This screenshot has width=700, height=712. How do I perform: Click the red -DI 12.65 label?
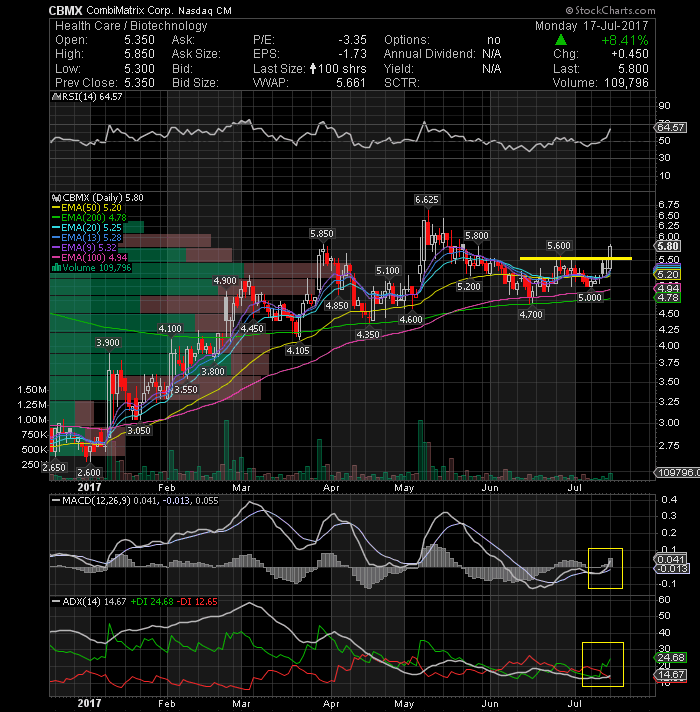[x=197, y=602]
